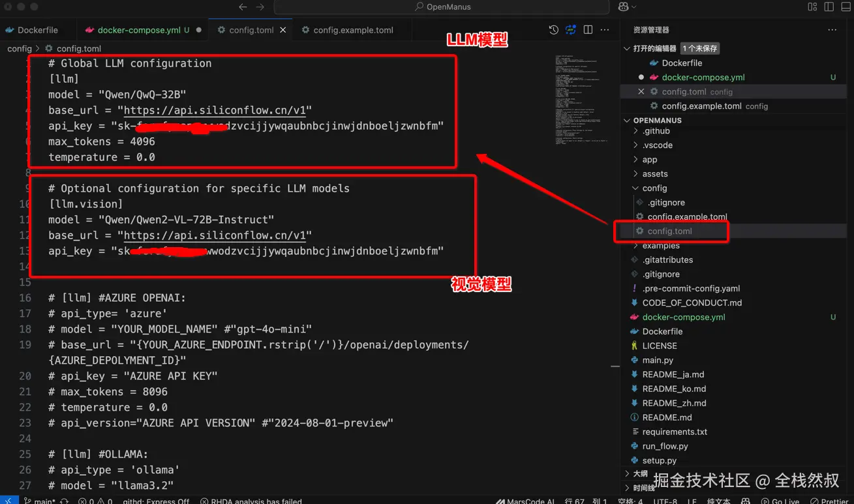
Task: Click githd: Express Off status item
Action: [157, 501]
